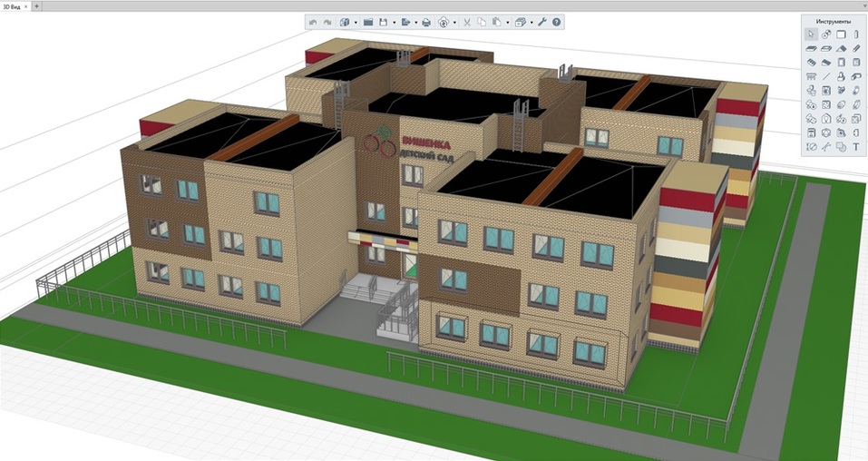Expand the Export options dropdown arrow
Image resolution: width=868 pixels, height=461 pixels.
416,22
